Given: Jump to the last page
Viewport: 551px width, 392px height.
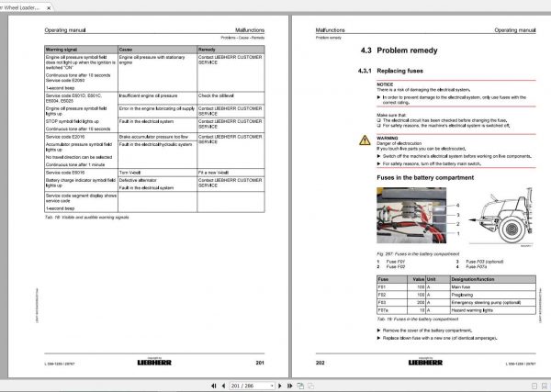Looking at the screenshot, I should click(x=289, y=386).
